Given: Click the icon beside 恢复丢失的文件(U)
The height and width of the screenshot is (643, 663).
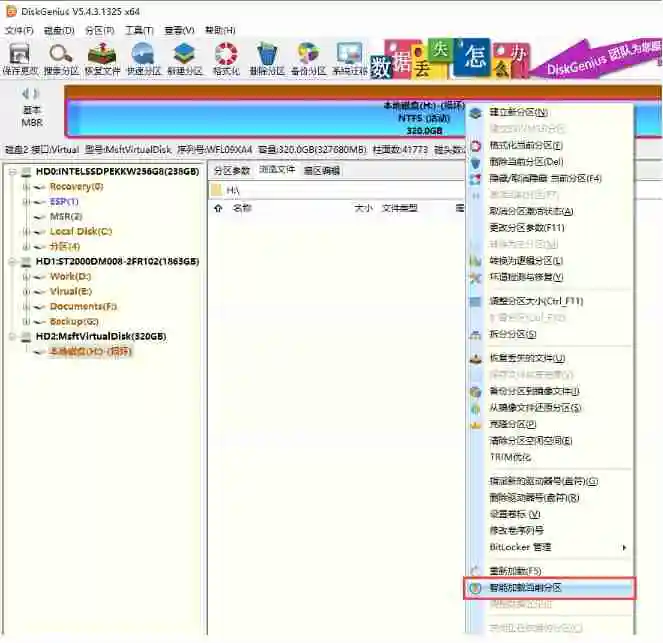Looking at the screenshot, I should [476, 359].
